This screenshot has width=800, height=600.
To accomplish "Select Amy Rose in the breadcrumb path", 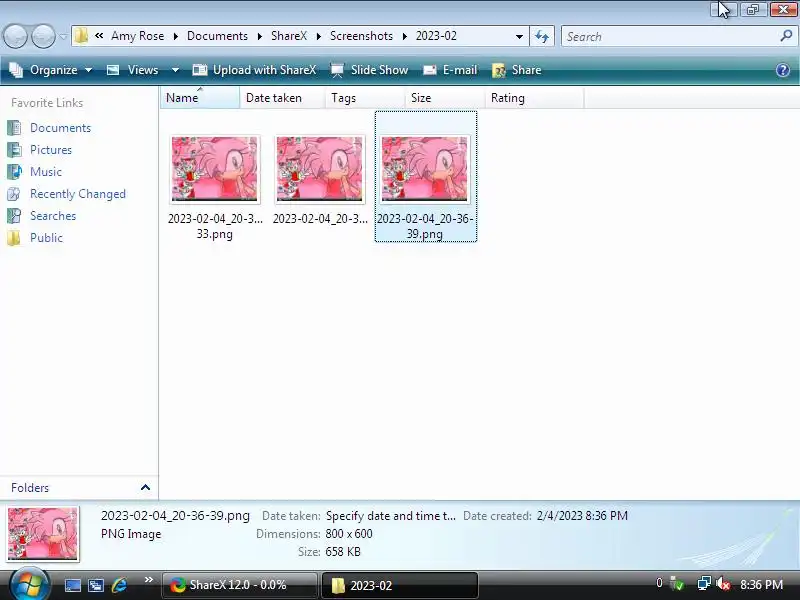I will (138, 36).
